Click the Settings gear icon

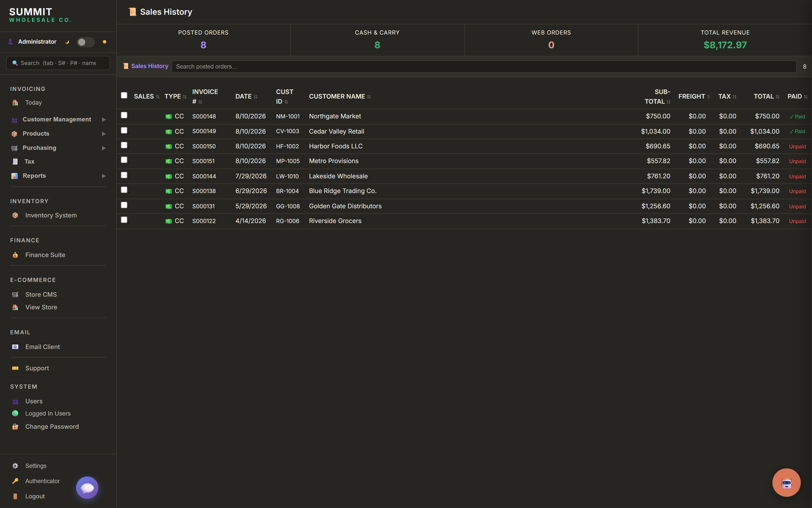point(15,466)
